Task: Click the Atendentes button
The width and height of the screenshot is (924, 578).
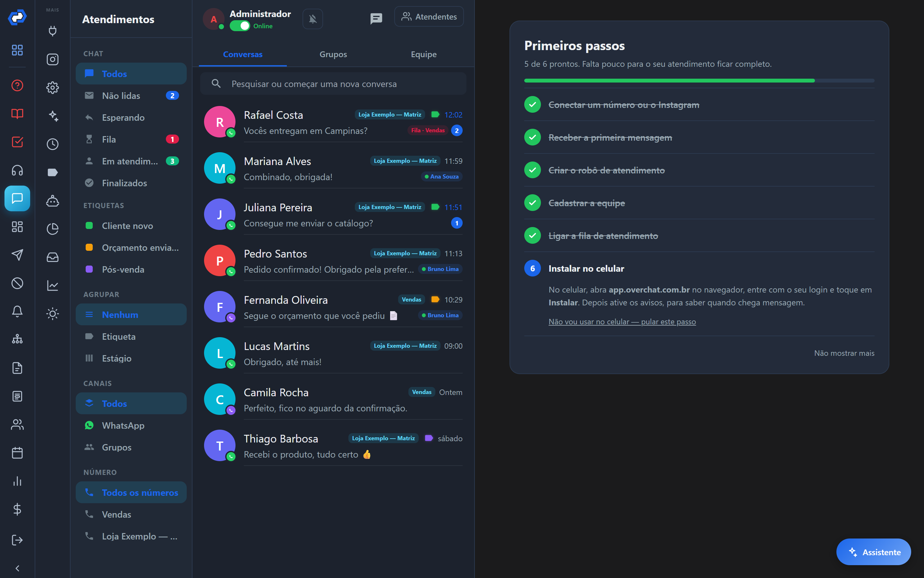Action: point(429,16)
